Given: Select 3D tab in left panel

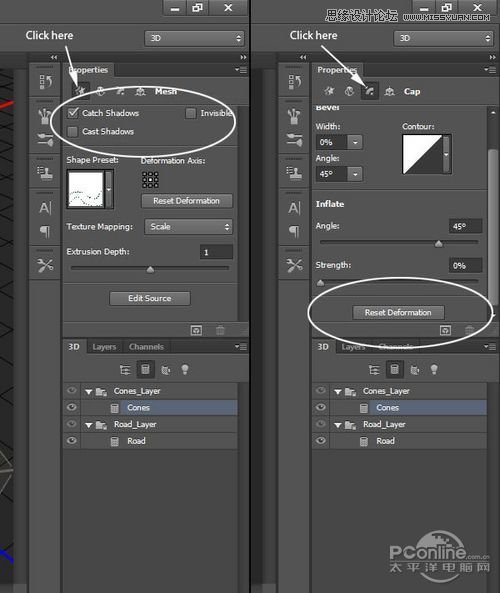Looking at the screenshot, I should (74, 347).
